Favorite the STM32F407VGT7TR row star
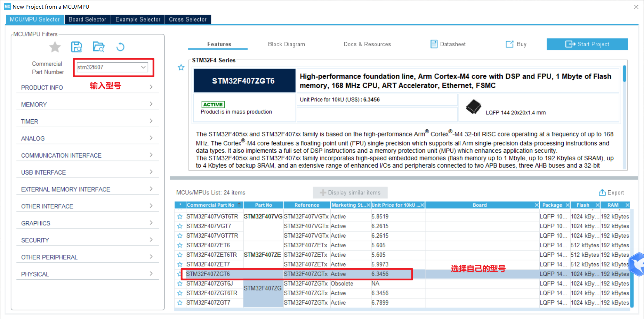The height and width of the screenshot is (319, 644). [x=180, y=236]
